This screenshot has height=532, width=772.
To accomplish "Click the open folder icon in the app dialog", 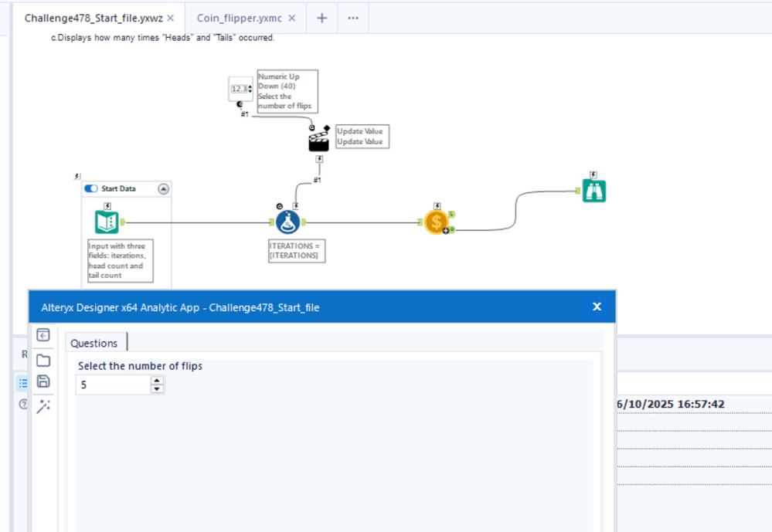I will 43,361.
